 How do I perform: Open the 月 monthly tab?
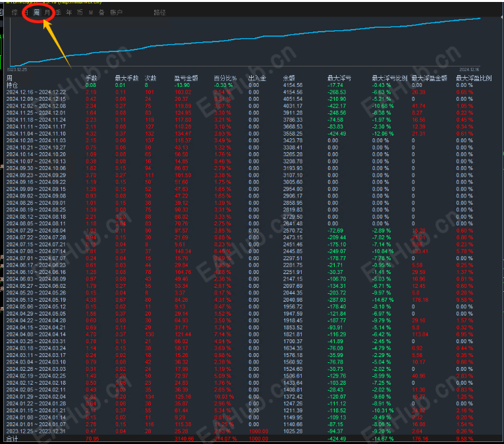click(x=47, y=13)
